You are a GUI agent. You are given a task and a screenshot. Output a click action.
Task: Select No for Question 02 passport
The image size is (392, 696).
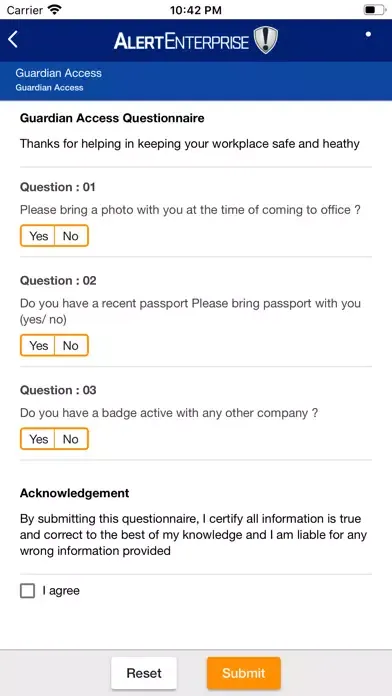coord(71,345)
